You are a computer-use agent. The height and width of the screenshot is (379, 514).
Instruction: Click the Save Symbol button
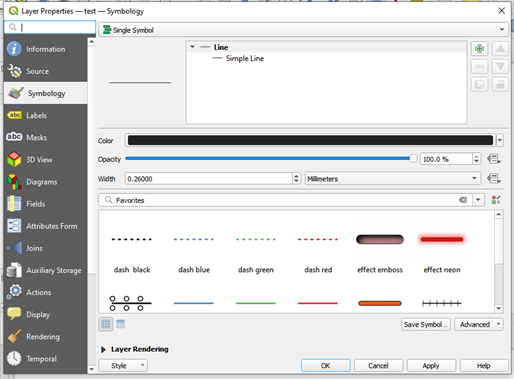[426, 324]
